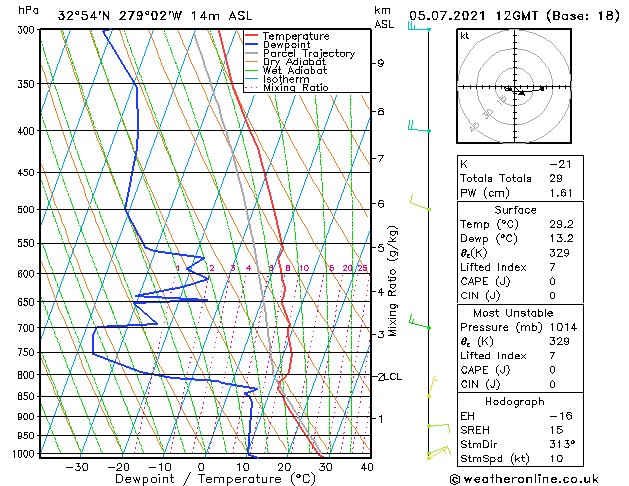
Task: Click the weatheronline.co.uk copyright text
Action: pos(524,479)
